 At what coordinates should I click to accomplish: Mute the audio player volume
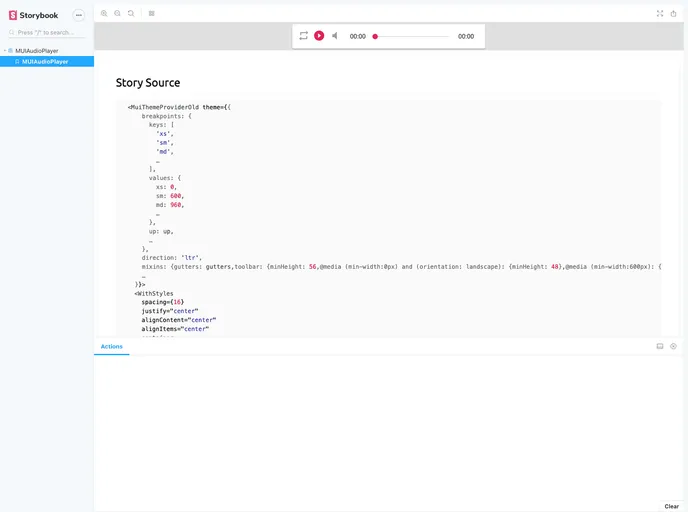click(x=335, y=36)
